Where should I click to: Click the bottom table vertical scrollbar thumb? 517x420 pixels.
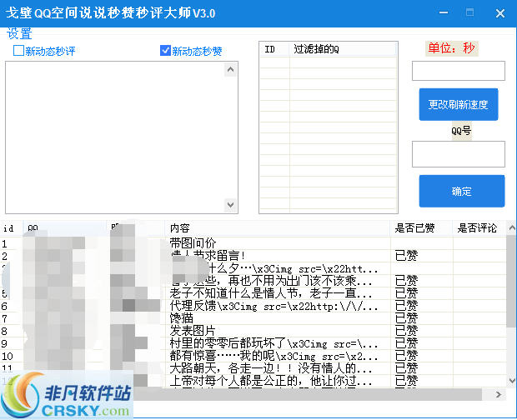click(511, 280)
